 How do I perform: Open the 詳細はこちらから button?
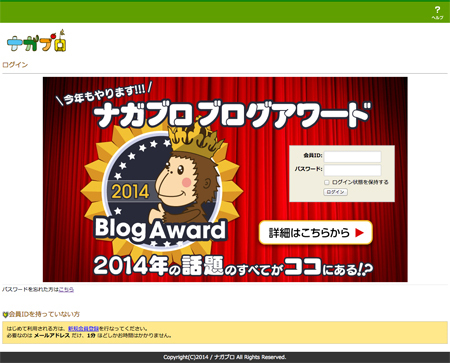click(315, 233)
